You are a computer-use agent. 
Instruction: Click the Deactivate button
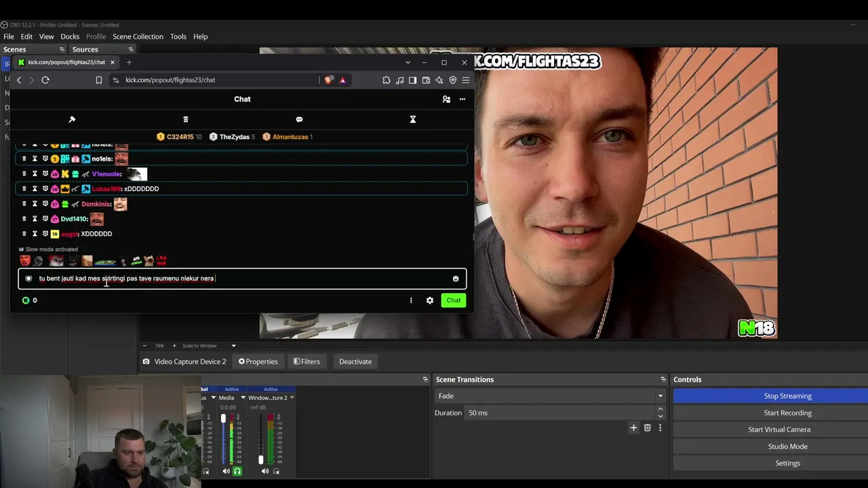(355, 361)
